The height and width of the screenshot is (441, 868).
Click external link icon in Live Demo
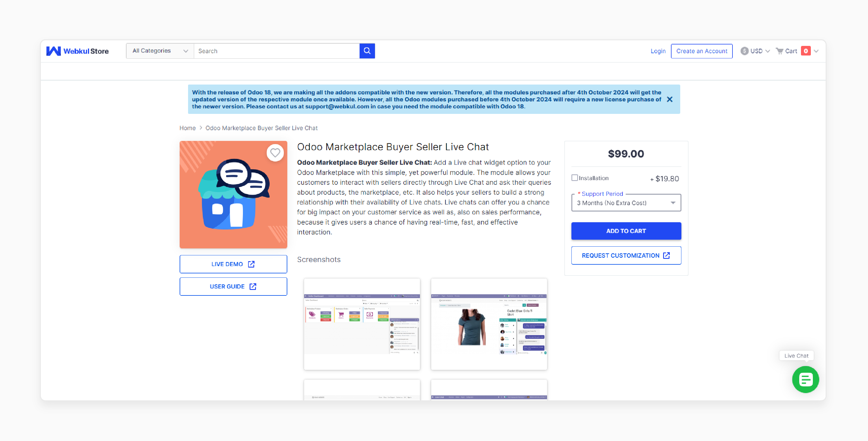[x=251, y=264]
